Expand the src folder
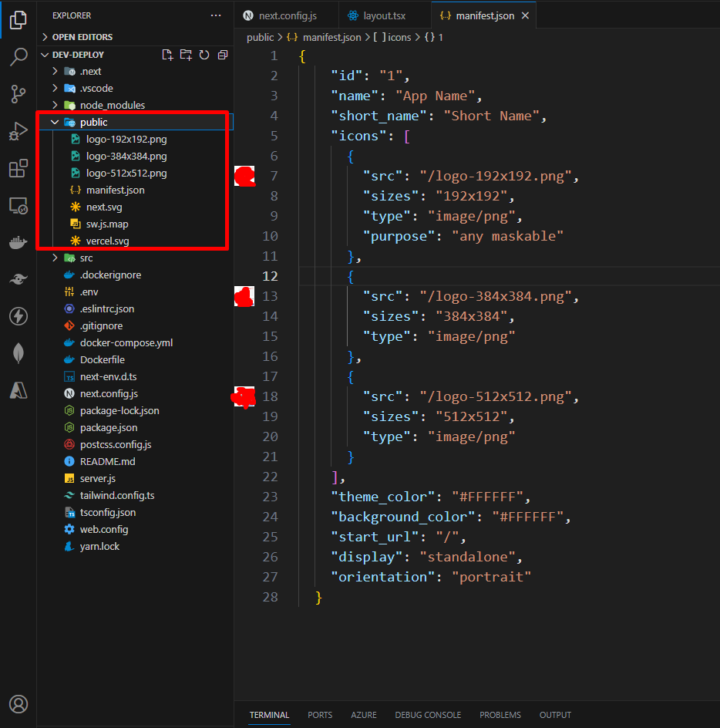Screen dimensions: 720x728 (135, 258)
